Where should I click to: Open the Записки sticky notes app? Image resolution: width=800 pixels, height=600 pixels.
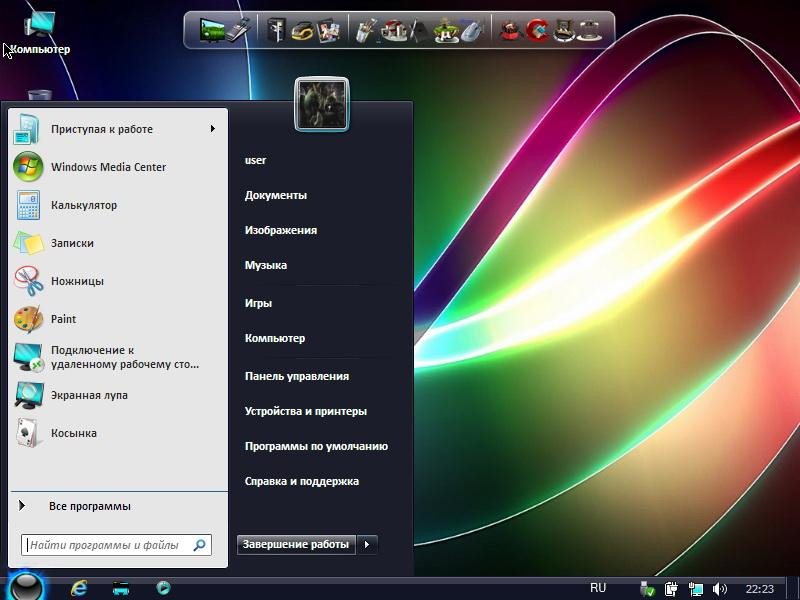pos(72,243)
